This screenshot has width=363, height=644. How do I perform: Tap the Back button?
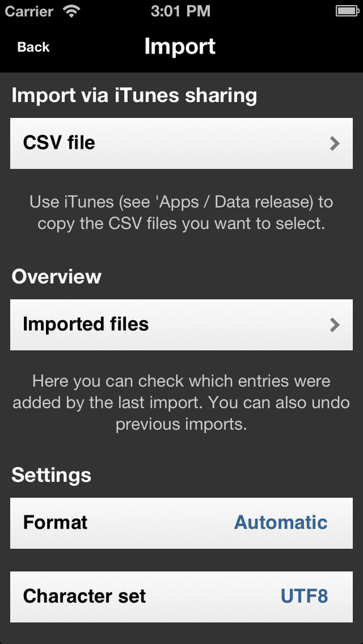(x=33, y=47)
